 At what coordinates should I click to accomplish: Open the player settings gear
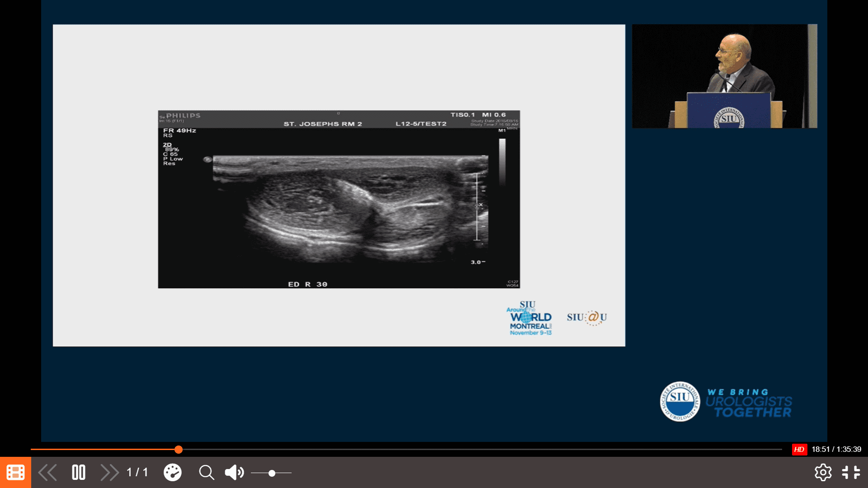point(823,473)
